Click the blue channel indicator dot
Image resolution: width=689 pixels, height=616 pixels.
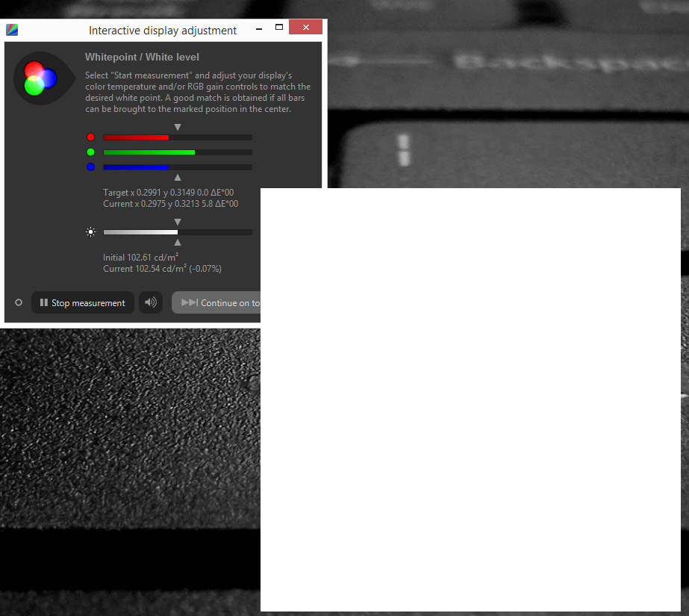click(90, 167)
